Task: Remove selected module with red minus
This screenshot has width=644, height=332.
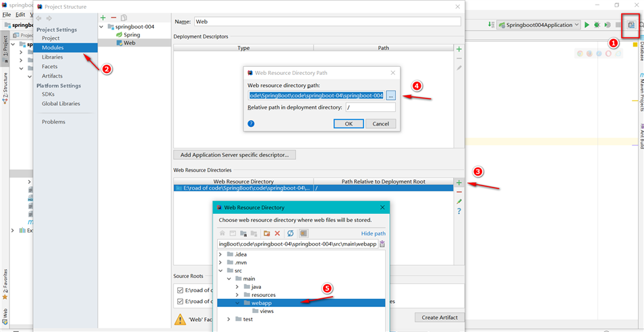Action: (114, 18)
